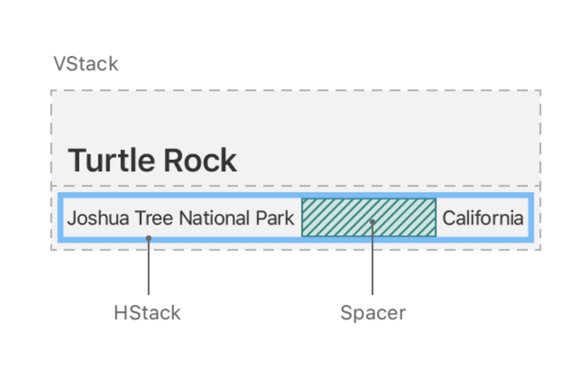588x382 pixels.
Task: Click the blue HStack outline border
Action: (x=296, y=196)
